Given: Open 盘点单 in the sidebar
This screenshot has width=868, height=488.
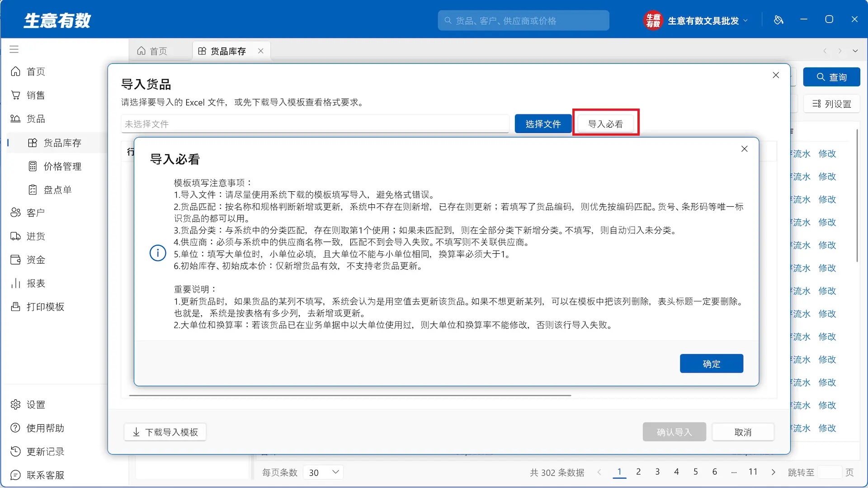Looking at the screenshot, I should (50, 190).
